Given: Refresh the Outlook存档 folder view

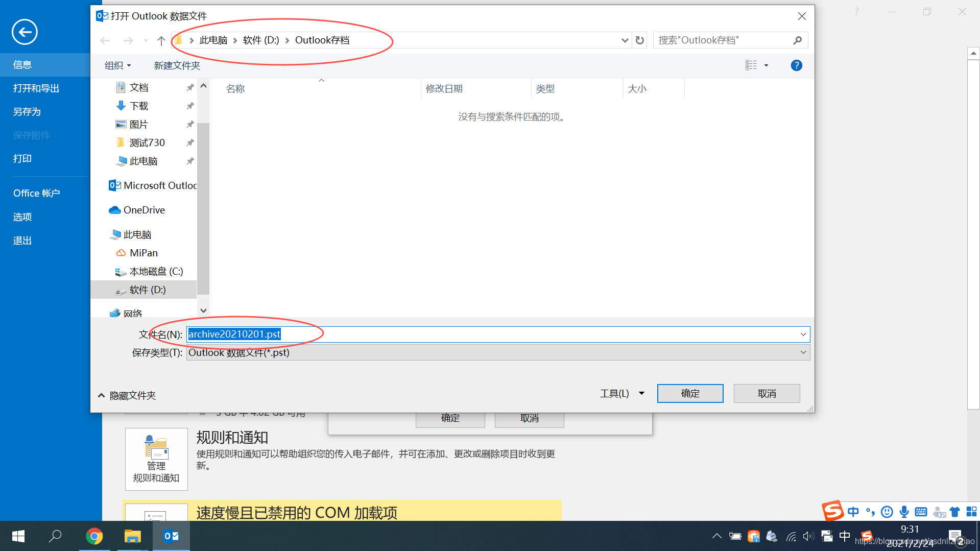Looking at the screenshot, I should tap(640, 40).
